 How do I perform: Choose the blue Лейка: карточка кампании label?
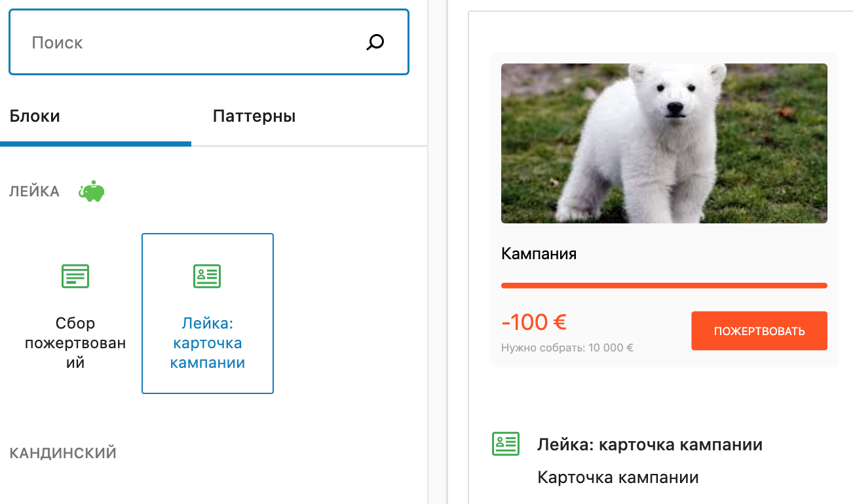207,343
